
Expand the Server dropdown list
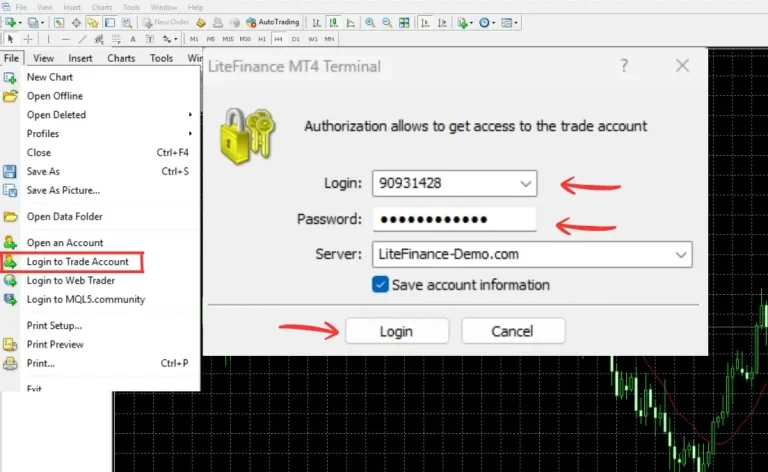point(680,255)
